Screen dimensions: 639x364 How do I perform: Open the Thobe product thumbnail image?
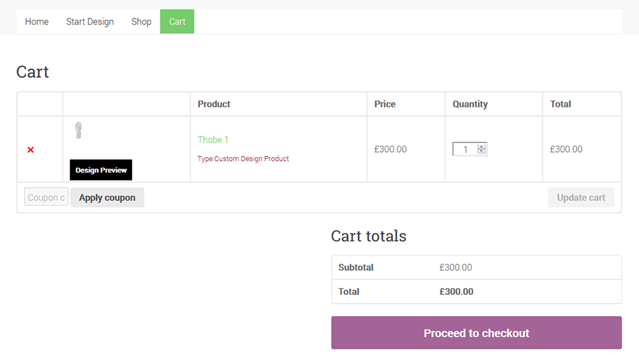coord(79,130)
